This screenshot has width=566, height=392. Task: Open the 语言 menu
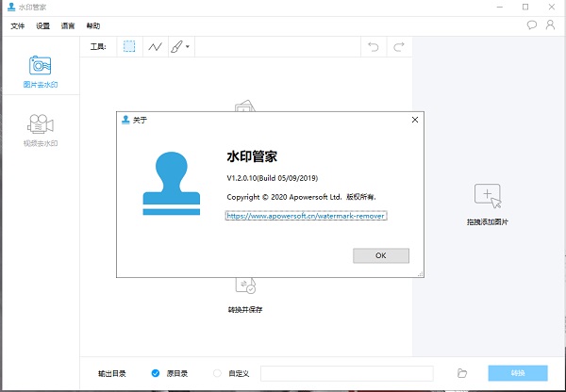(x=68, y=26)
